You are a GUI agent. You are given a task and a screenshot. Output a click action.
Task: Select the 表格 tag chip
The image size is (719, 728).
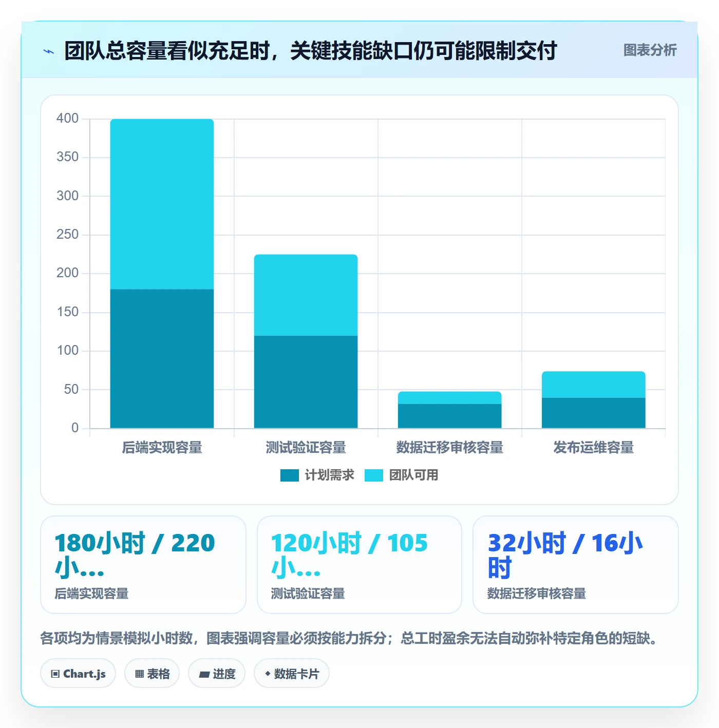(x=152, y=674)
